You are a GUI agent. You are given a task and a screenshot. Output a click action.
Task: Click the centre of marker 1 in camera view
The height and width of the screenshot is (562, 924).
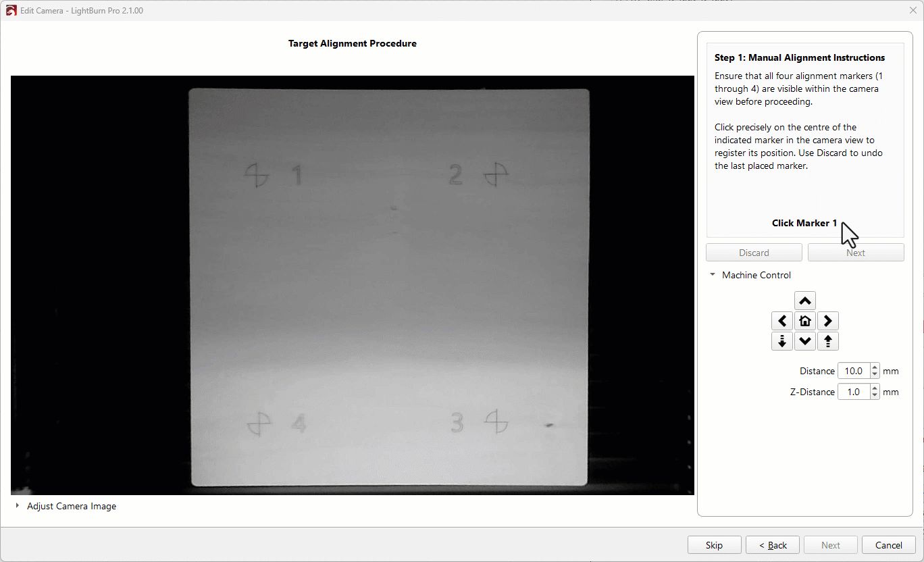tap(257, 176)
